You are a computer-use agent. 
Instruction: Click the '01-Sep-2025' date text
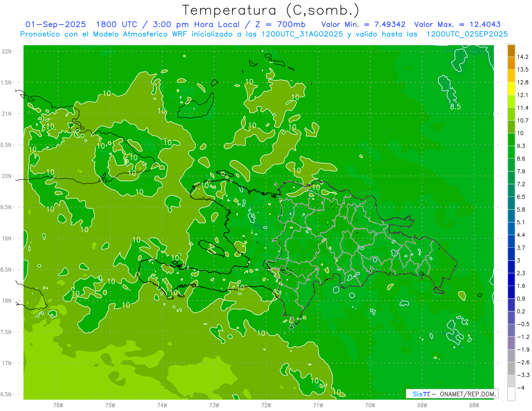[55, 24]
